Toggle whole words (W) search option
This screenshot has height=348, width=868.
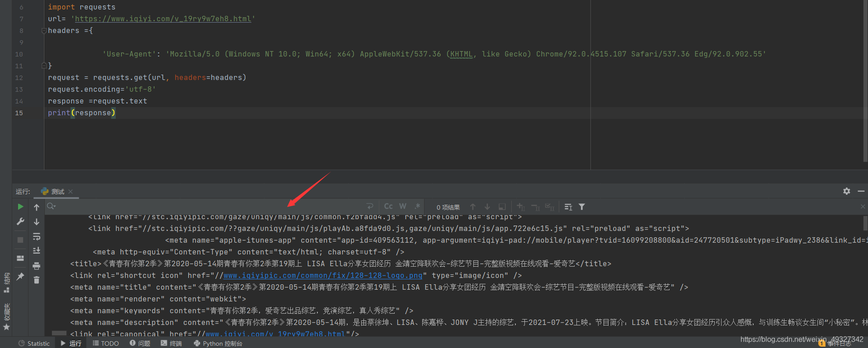point(402,207)
